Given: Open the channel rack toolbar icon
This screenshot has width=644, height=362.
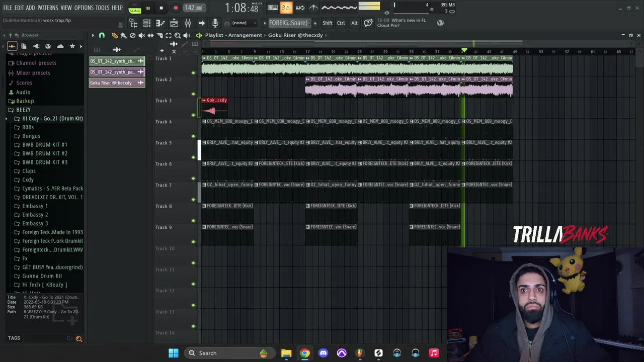Looking at the screenshot, I should [x=147, y=23].
